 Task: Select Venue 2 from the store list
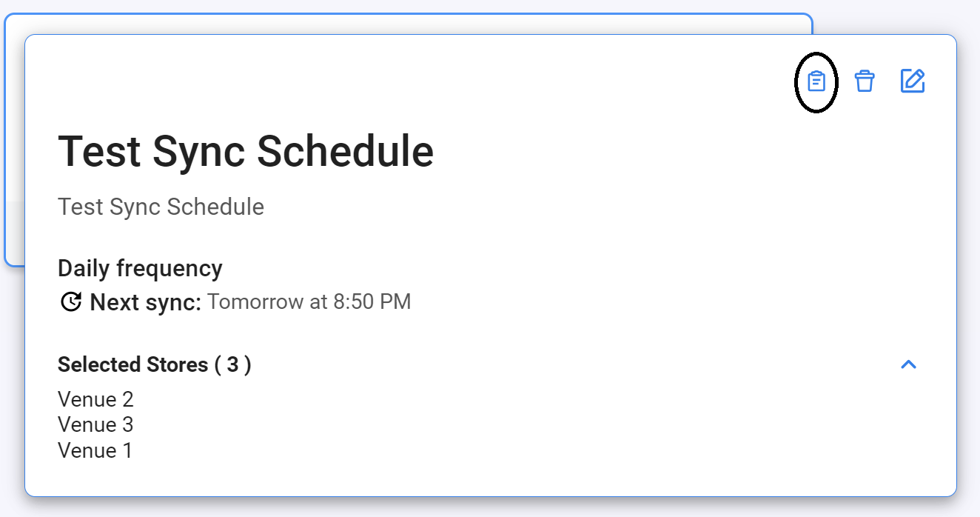click(95, 399)
